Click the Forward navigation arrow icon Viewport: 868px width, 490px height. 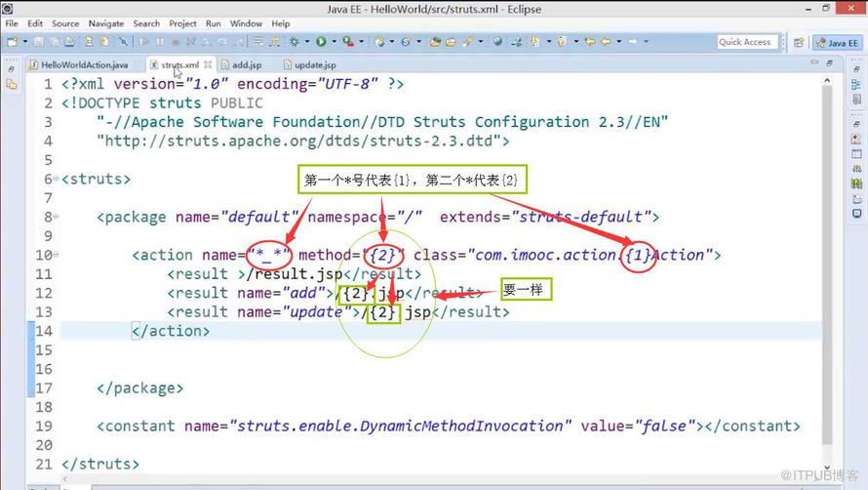[x=632, y=42]
